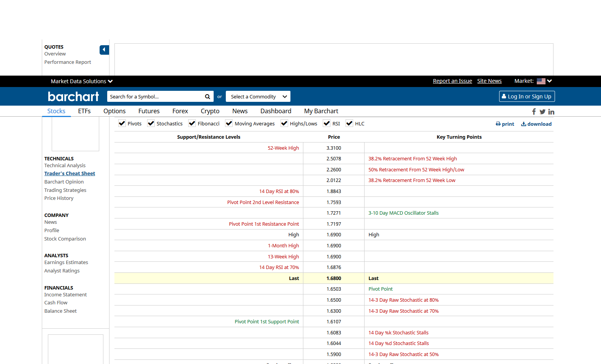601x364 pixels.
Task: Uncheck the Stochastics checkbox
Action: tap(151, 123)
